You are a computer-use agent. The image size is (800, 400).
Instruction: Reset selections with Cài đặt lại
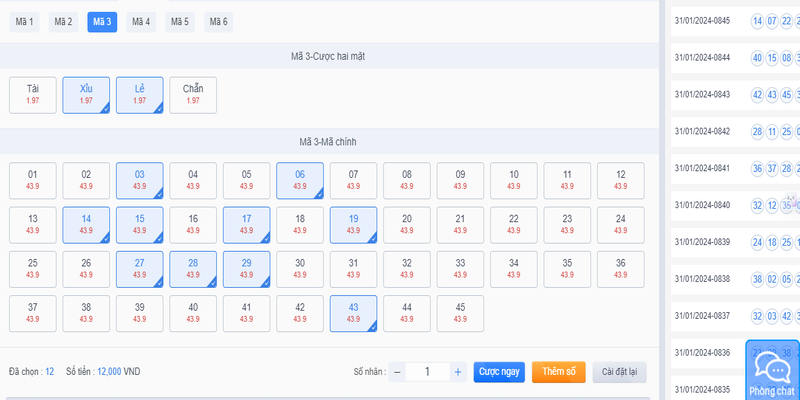(x=619, y=372)
